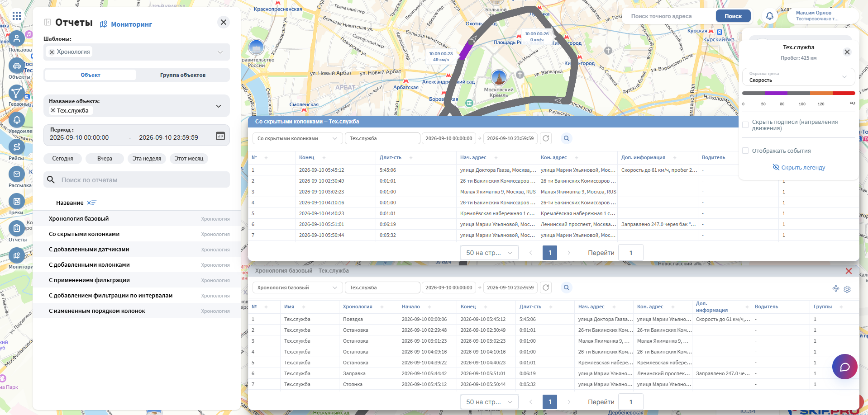The image size is (868, 415).
Task: Click 'Скрыть легенду' link
Action: [x=798, y=167]
